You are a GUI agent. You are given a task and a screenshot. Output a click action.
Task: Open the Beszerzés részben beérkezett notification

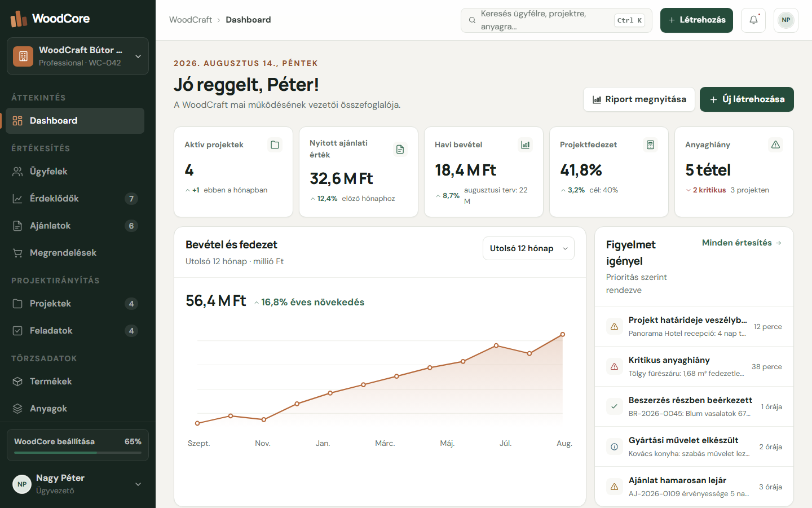coord(694,406)
